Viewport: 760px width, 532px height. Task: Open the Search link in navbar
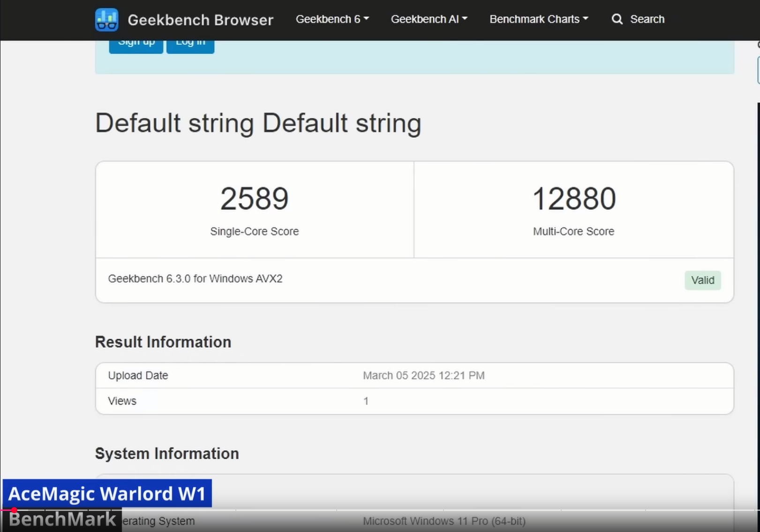click(x=647, y=19)
